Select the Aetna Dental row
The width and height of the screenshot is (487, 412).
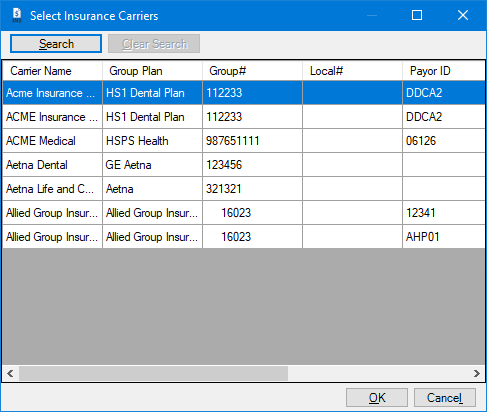click(x=244, y=165)
